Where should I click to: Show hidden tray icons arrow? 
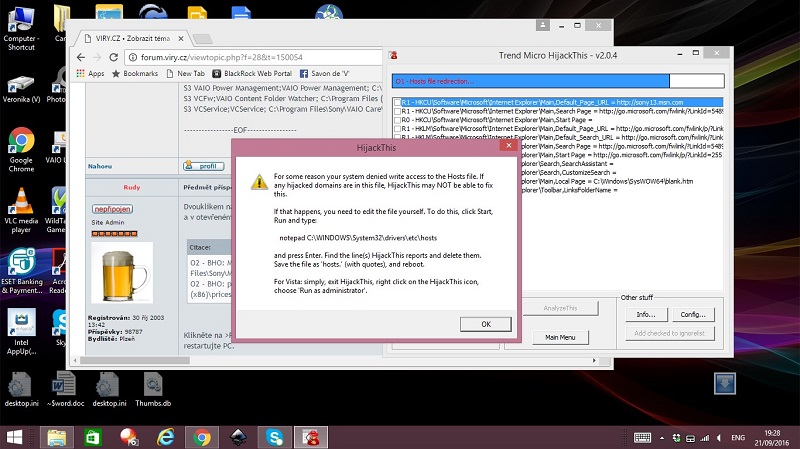point(662,438)
